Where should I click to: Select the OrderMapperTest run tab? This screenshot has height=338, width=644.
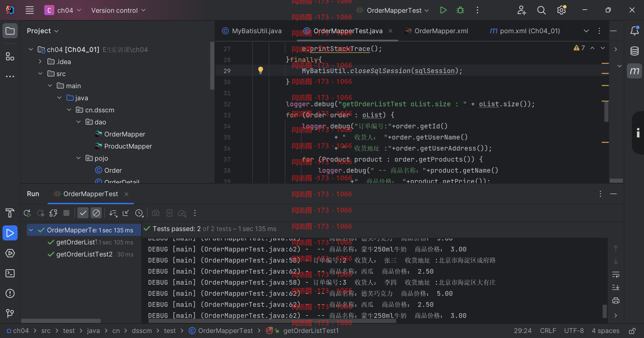coord(86,194)
